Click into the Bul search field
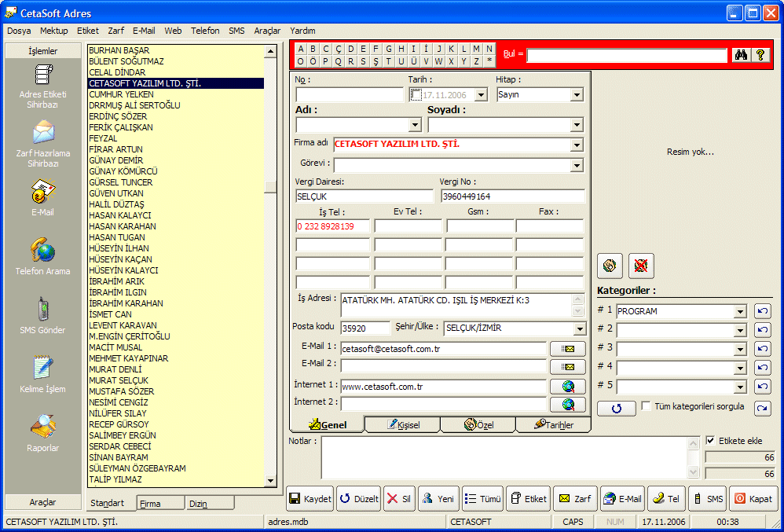 pos(627,56)
